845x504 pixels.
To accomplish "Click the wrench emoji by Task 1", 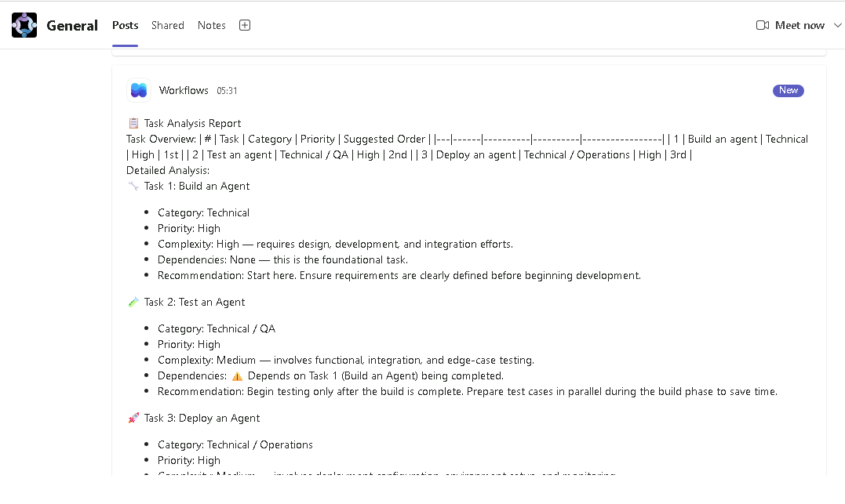I will tap(133, 186).
